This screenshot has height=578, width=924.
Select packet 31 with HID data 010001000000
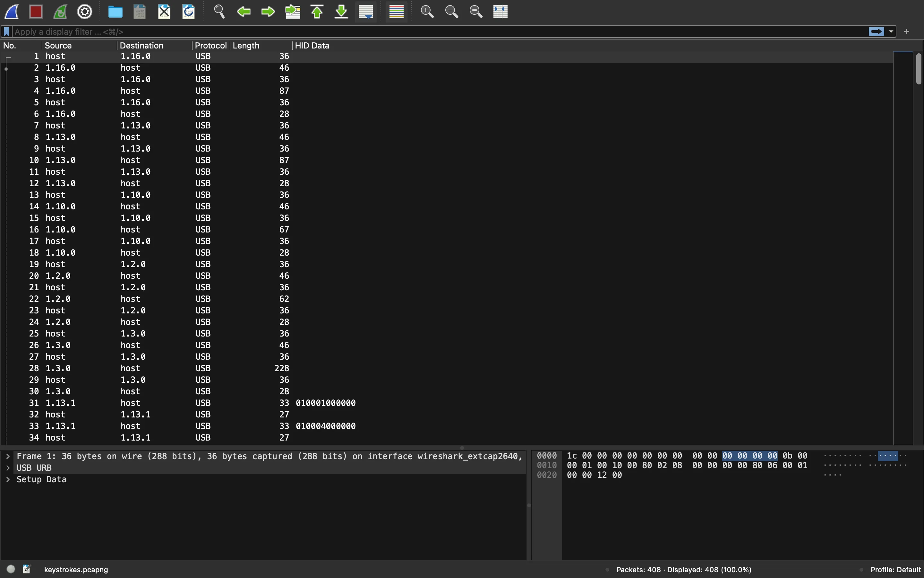pos(447,403)
